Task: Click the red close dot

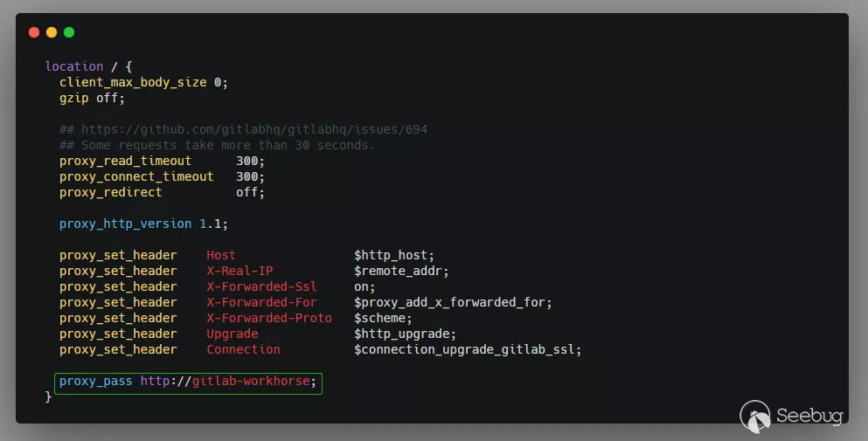Action: tap(34, 32)
